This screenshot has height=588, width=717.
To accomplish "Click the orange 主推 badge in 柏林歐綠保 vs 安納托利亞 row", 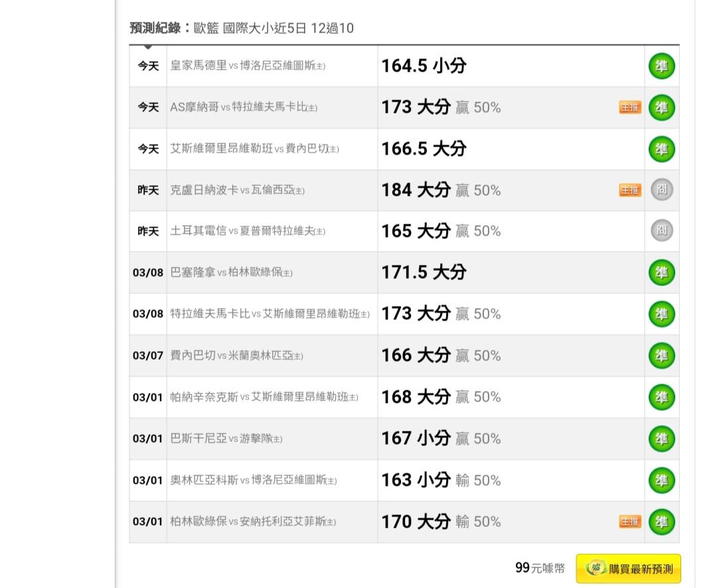I will (x=630, y=522).
